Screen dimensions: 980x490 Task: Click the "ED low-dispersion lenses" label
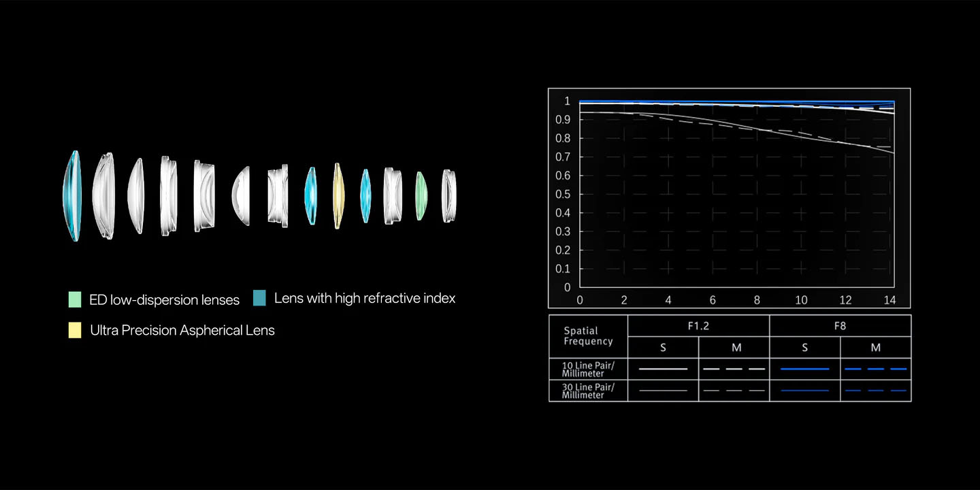[x=164, y=300]
